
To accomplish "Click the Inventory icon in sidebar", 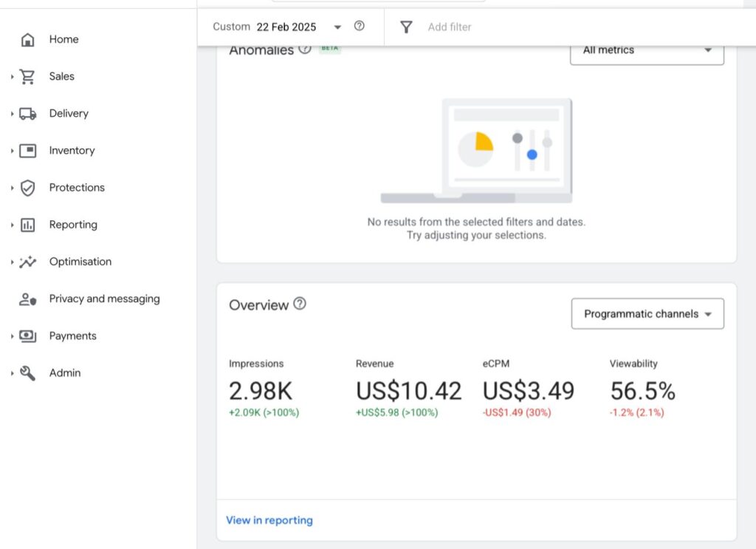I will click(x=28, y=151).
